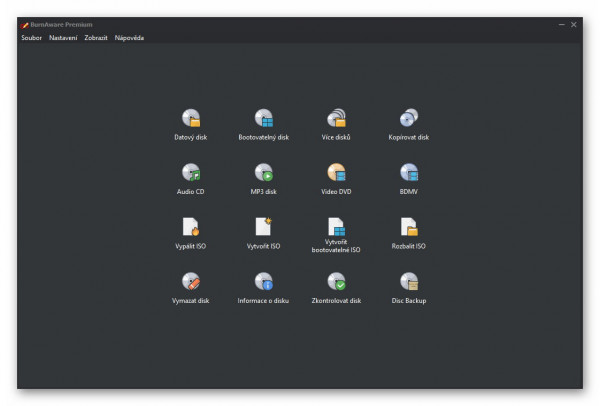600x406 pixels.
Task: Show Informace o disku
Action: 263,282
